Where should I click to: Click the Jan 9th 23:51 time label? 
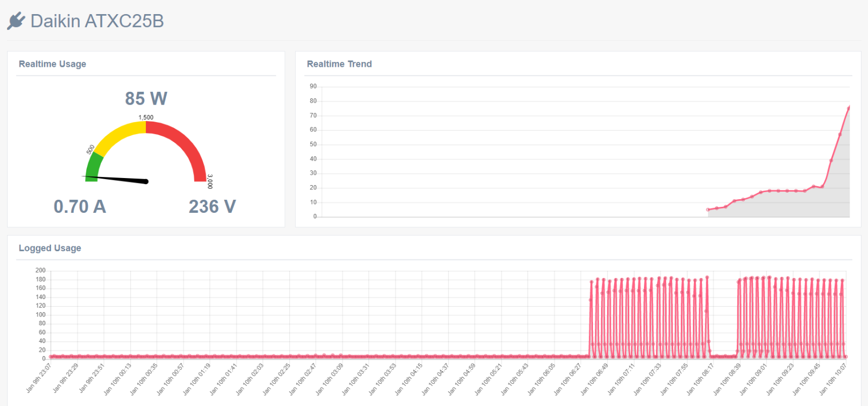click(x=92, y=378)
